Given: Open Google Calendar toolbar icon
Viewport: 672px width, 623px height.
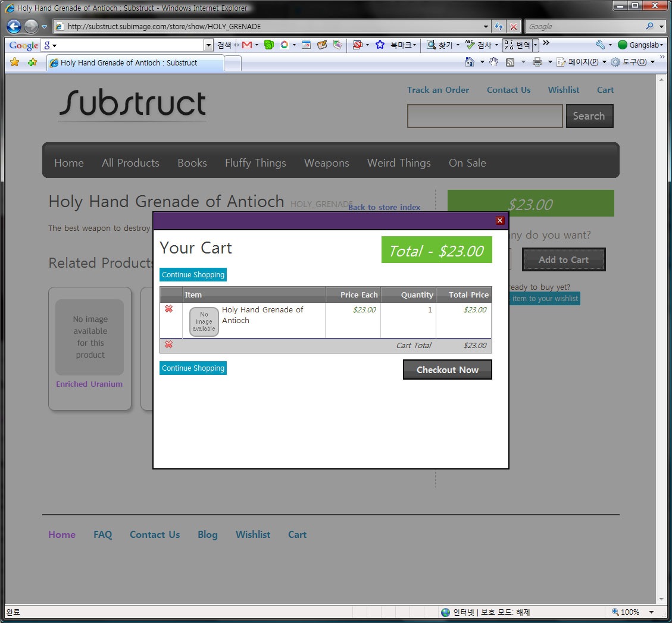Looking at the screenshot, I should coord(306,45).
